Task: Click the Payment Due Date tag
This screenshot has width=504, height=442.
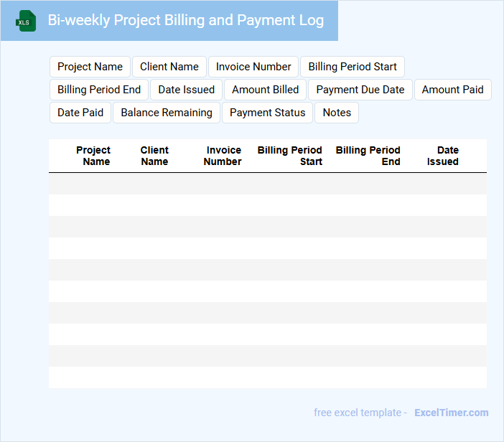Action: click(x=360, y=90)
